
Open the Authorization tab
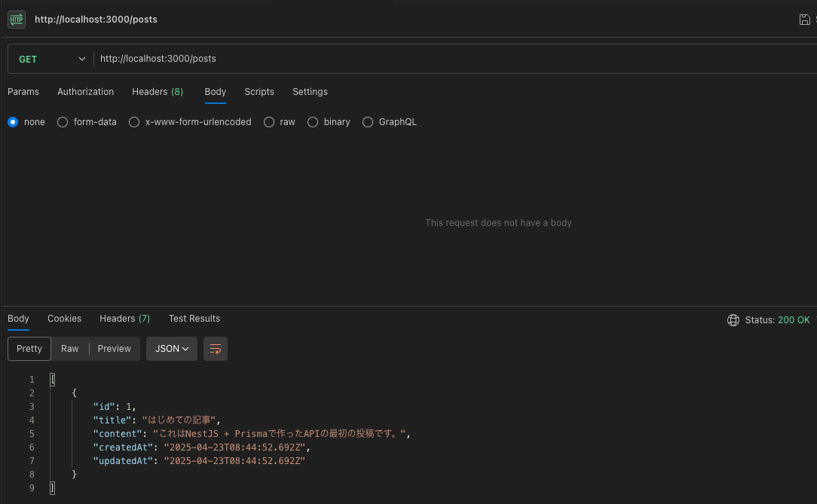pos(85,92)
